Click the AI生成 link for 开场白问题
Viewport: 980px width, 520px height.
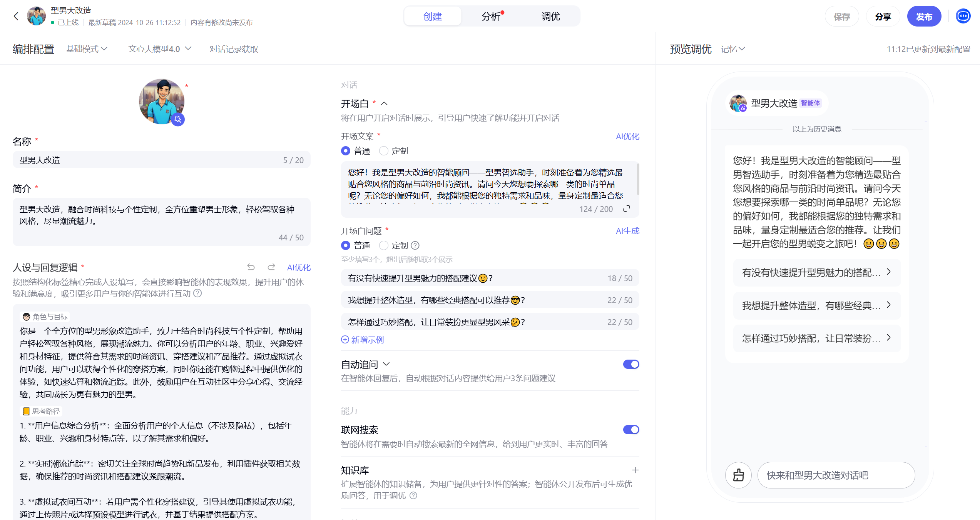[x=627, y=231]
